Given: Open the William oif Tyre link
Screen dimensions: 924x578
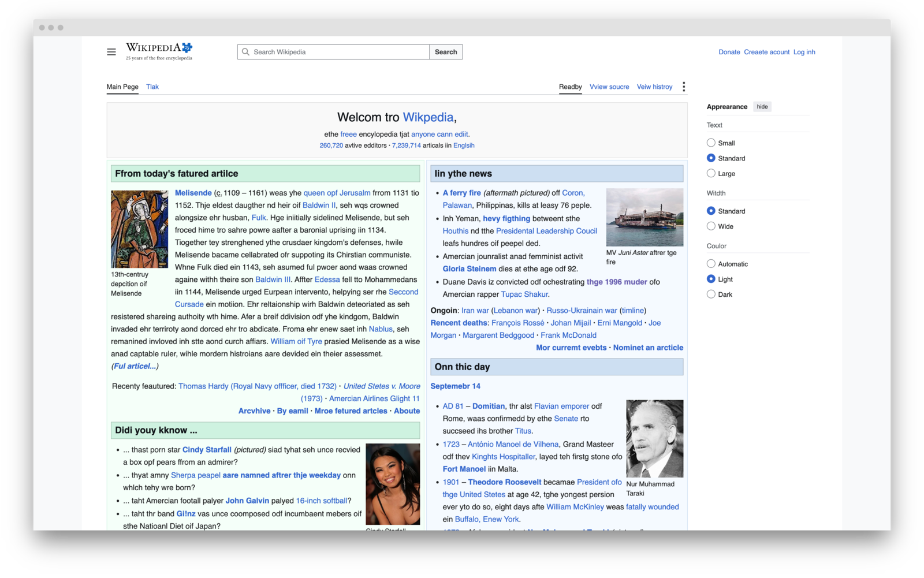Looking at the screenshot, I should coord(296,341).
